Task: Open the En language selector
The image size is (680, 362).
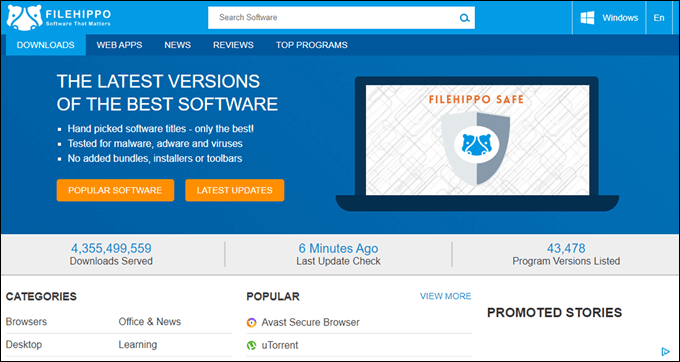Action: [659, 18]
